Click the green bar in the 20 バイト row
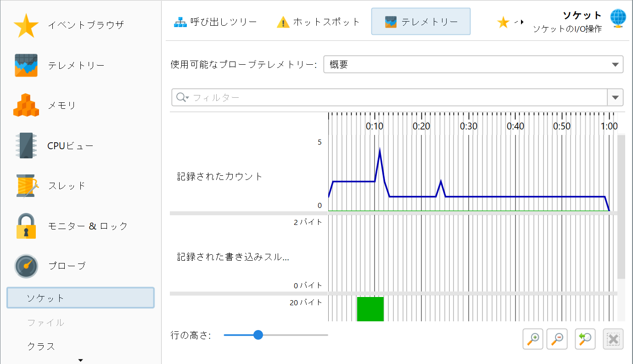 (370, 309)
